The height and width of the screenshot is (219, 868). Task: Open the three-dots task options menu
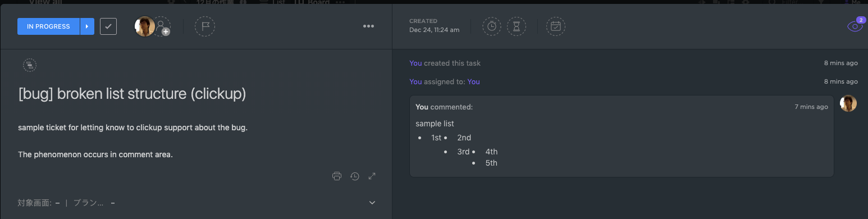pyautogui.click(x=368, y=26)
